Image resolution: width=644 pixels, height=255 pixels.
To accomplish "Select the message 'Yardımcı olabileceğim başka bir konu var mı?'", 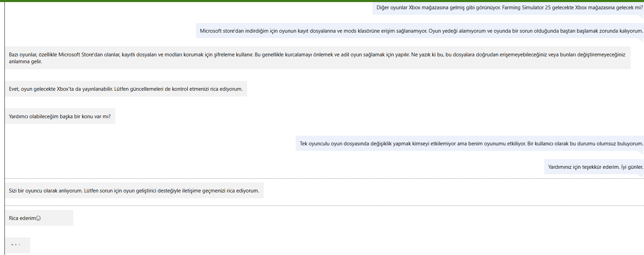I will (x=60, y=116).
